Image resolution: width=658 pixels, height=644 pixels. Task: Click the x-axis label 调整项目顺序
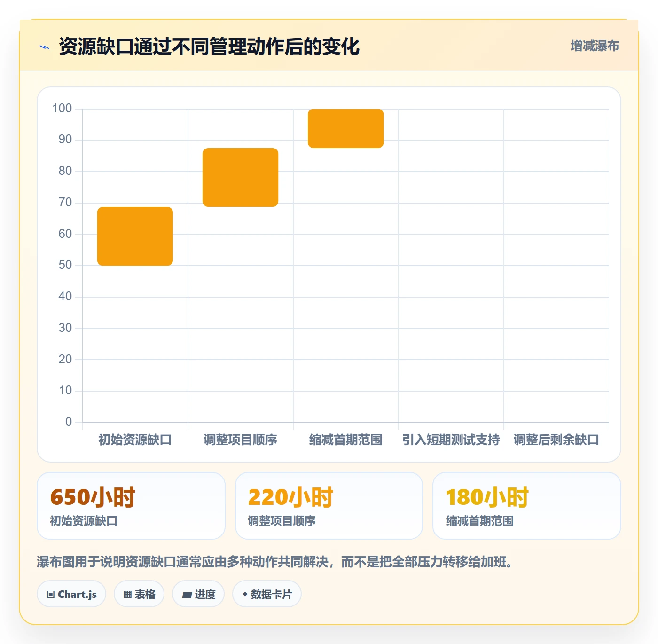[240, 440]
